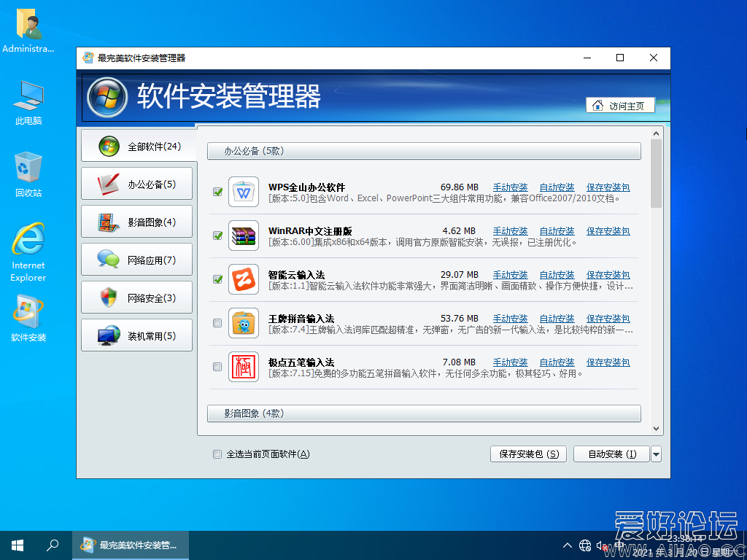747x560 pixels.
Task: Click the window title bar app icon
Action: [88, 58]
